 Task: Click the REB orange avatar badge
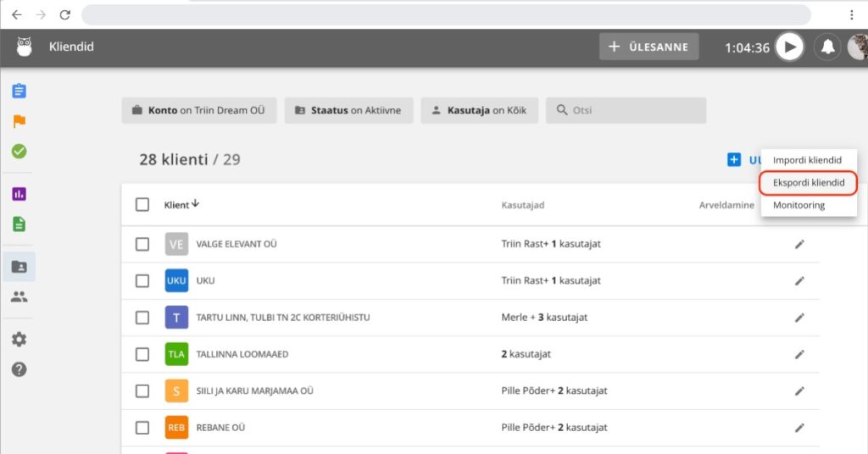pyautogui.click(x=176, y=428)
